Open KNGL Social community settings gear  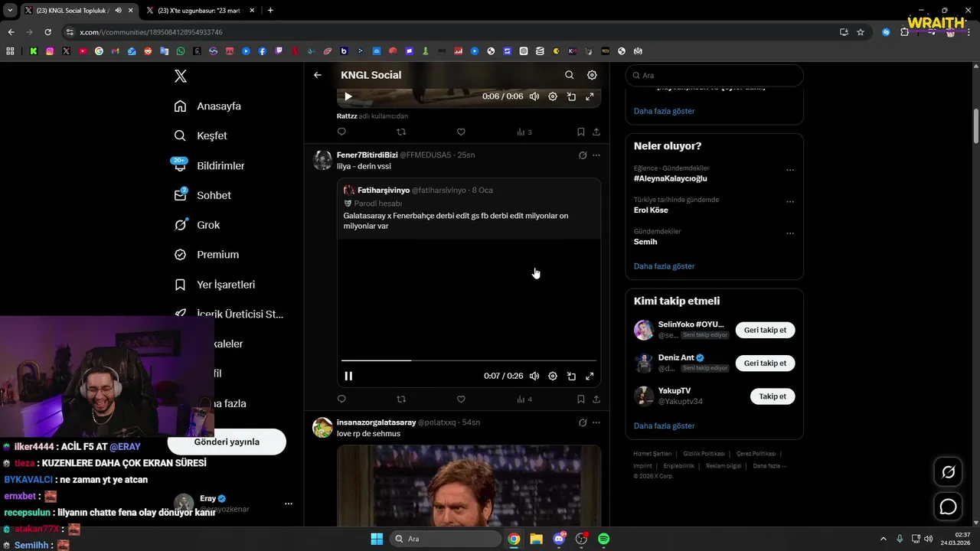(x=592, y=75)
